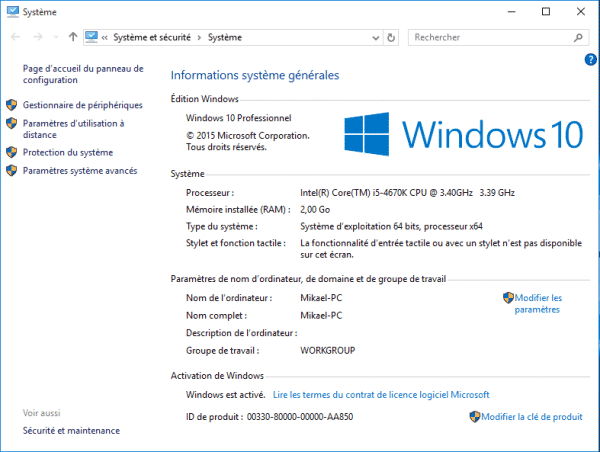Open the chevron after 'Système et sécurité'
Screen dimensions: 600x452
coord(199,38)
